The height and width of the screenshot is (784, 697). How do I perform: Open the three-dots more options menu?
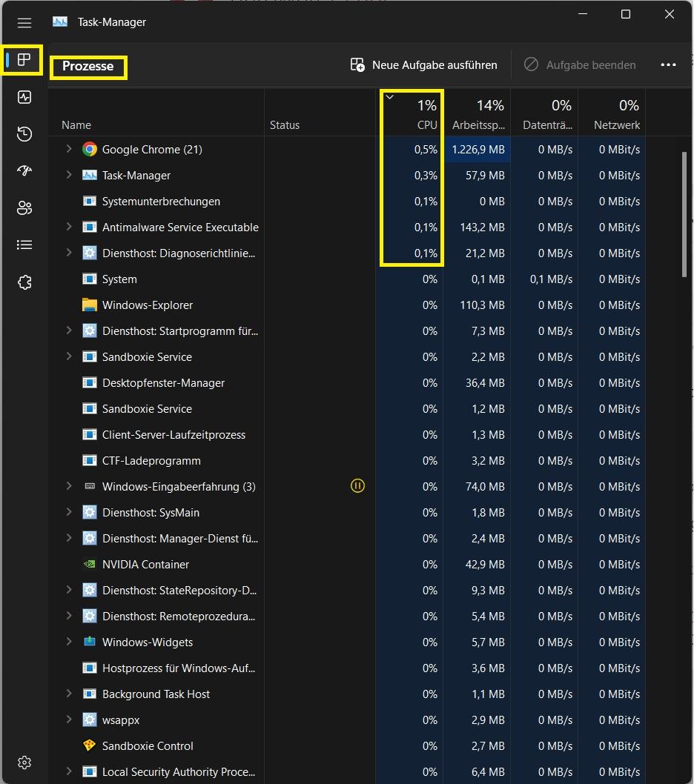click(669, 65)
